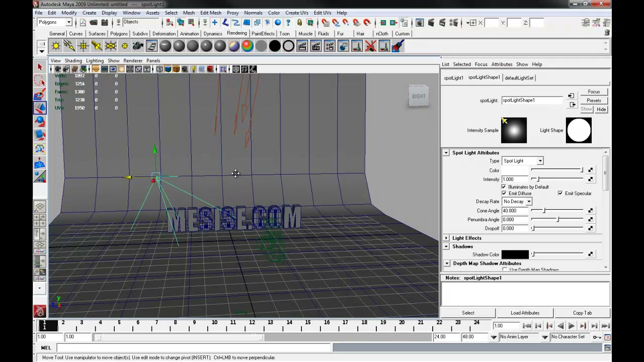Image resolution: width=644 pixels, height=362 pixels.
Task: Click the light Color swatch
Action: pyautogui.click(x=515, y=170)
